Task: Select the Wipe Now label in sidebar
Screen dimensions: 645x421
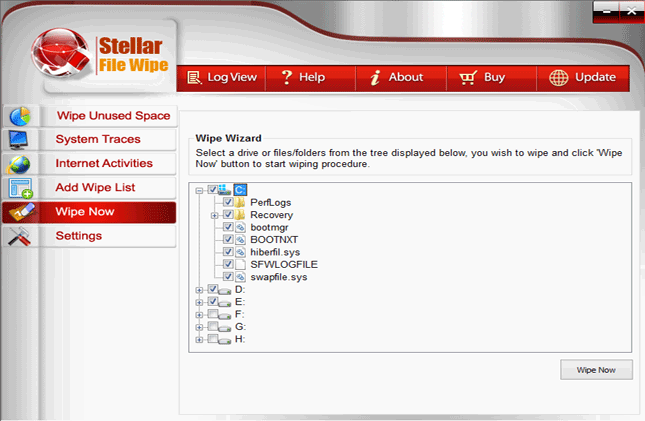Action: pyautogui.click(x=85, y=212)
